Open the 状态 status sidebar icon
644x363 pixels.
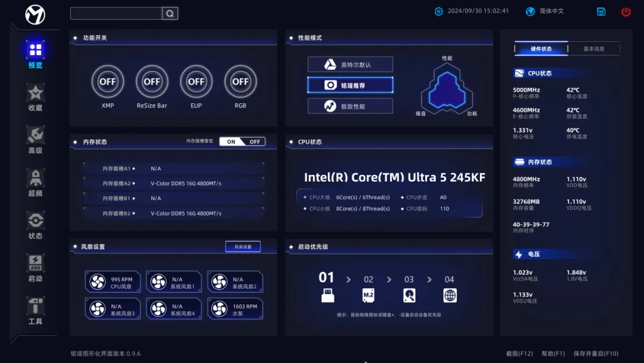point(35,221)
